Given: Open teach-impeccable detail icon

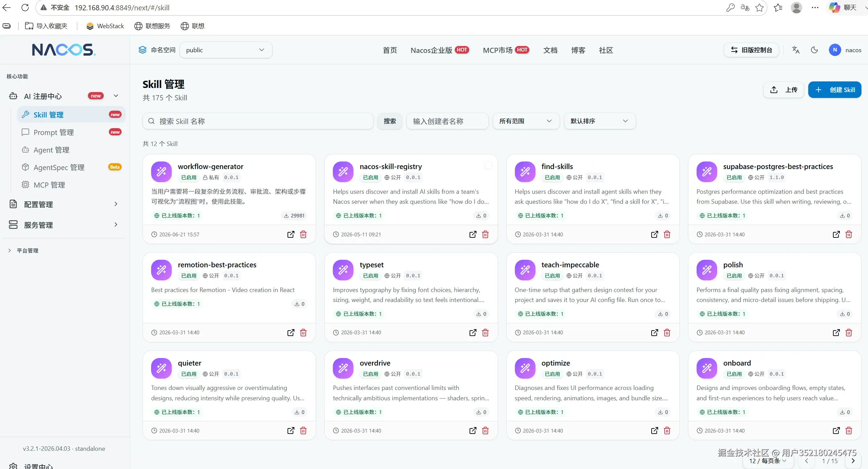Looking at the screenshot, I should point(654,333).
